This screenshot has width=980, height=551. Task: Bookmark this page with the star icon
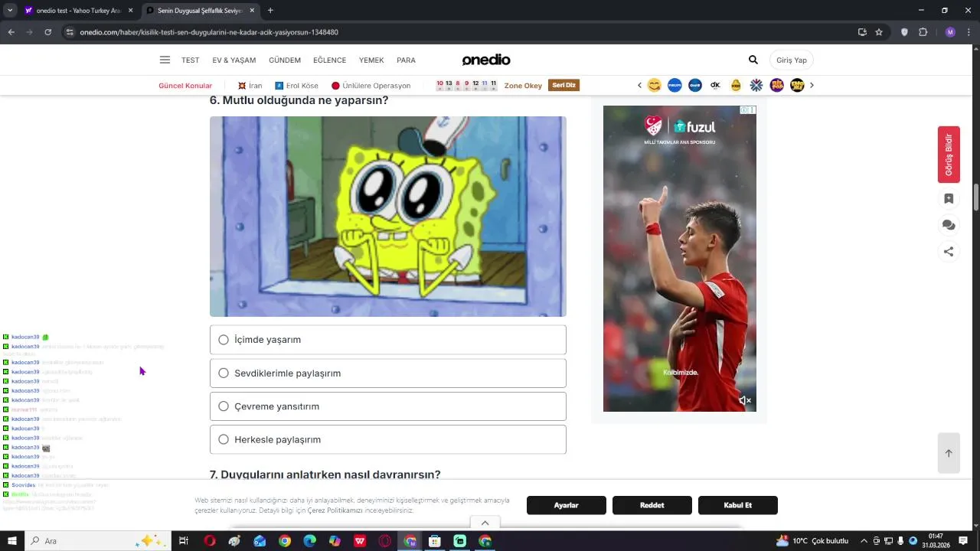[x=879, y=32]
